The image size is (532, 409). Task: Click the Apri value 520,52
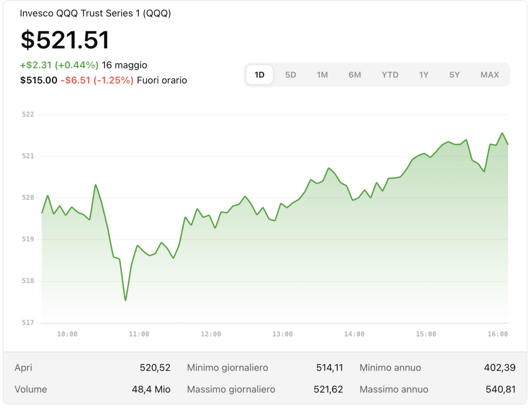pos(155,367)
